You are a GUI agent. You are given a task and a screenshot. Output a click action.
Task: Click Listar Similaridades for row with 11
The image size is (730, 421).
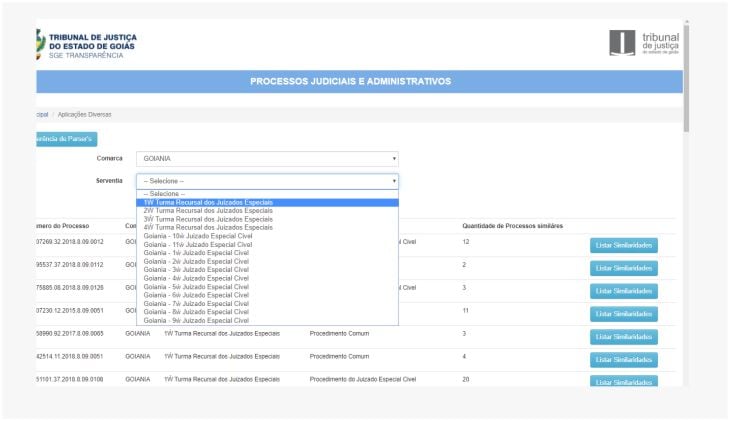coord(624,314)
